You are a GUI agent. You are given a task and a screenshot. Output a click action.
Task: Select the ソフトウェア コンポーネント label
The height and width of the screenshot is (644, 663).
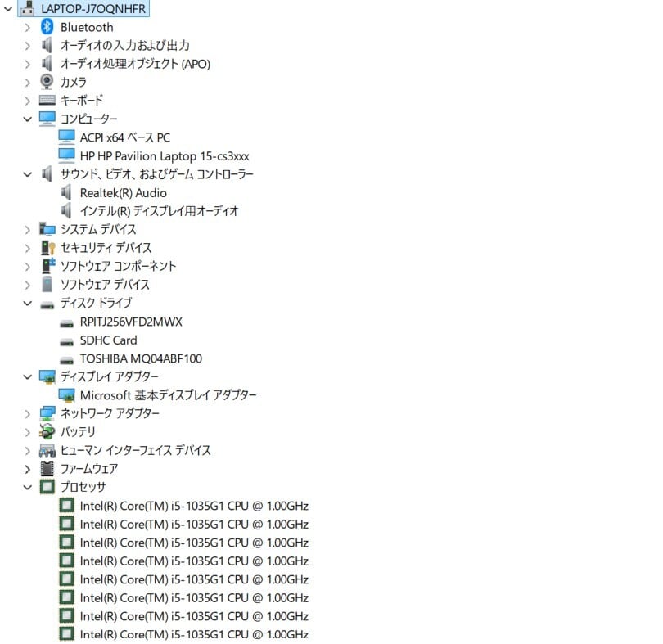(118, 266)
